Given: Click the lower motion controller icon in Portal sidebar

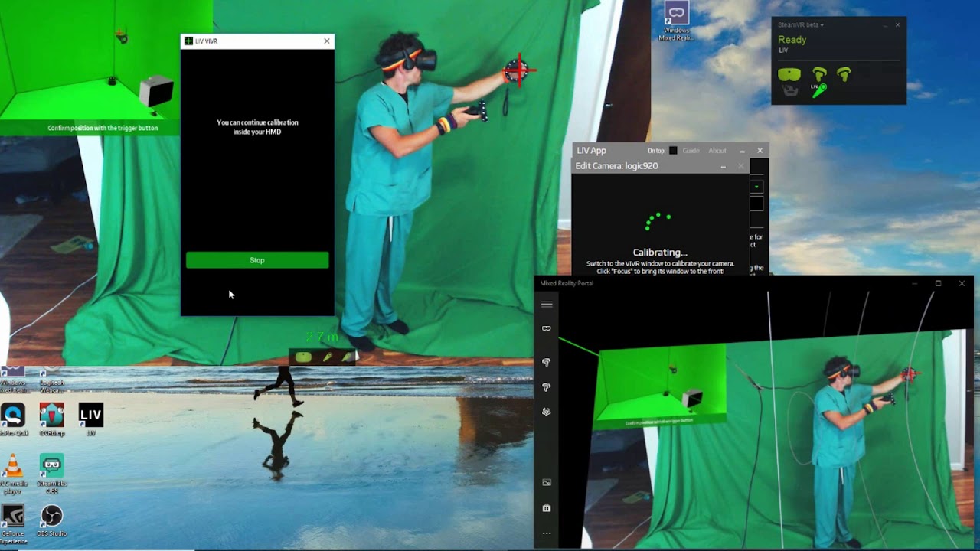Looking at the screenshot, I should [547, 387].
